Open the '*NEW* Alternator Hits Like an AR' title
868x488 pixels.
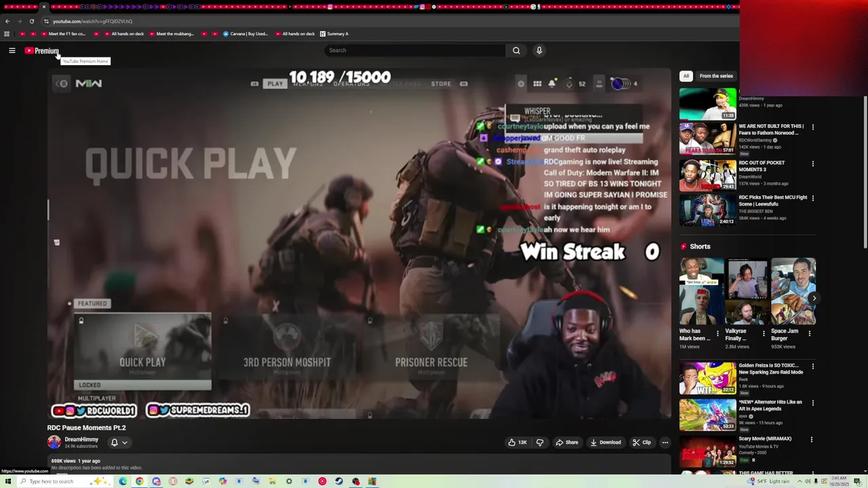pos(771,405)
